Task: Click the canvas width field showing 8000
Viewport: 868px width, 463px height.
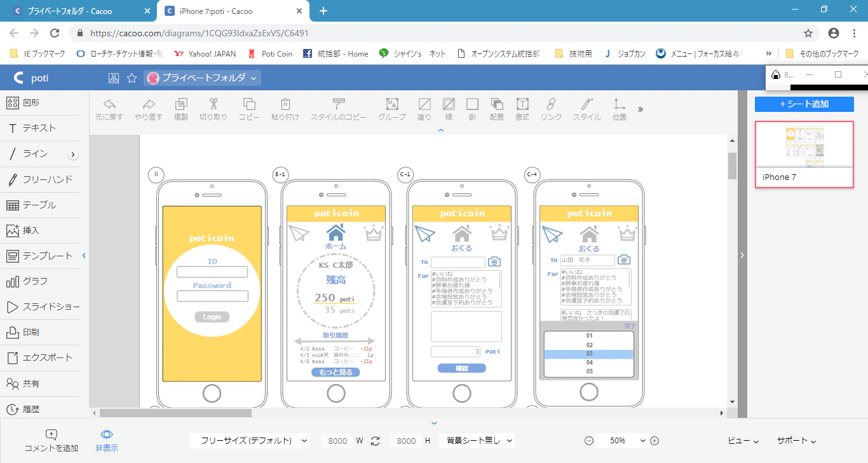Action: [x=337, y=441]
